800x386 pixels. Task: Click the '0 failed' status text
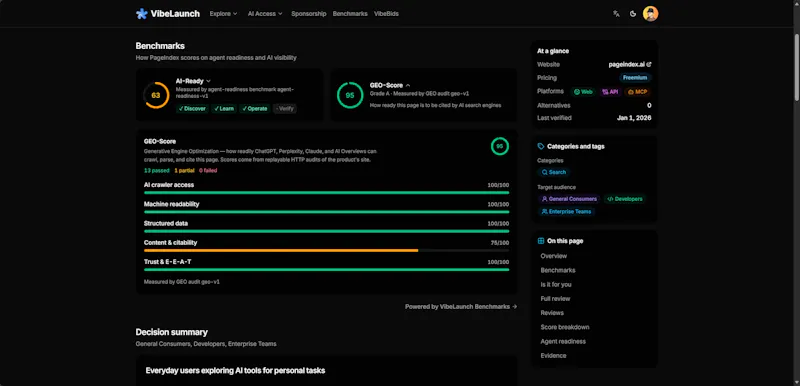click(x=208, y=171)
